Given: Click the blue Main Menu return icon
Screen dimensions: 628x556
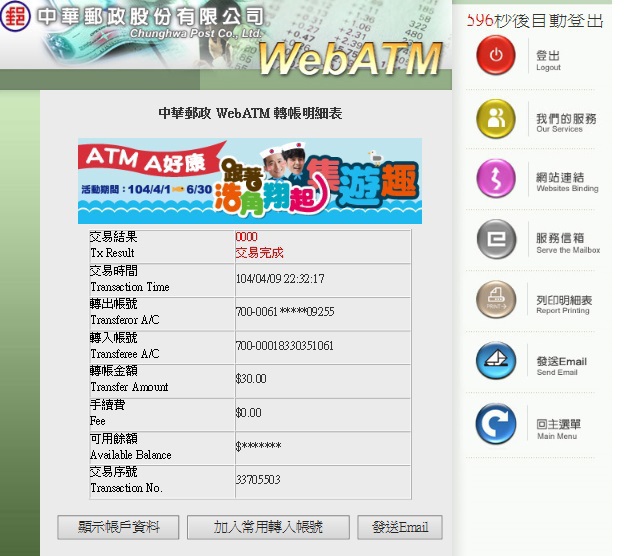Looking at the screenshot, I should point(496,423).
